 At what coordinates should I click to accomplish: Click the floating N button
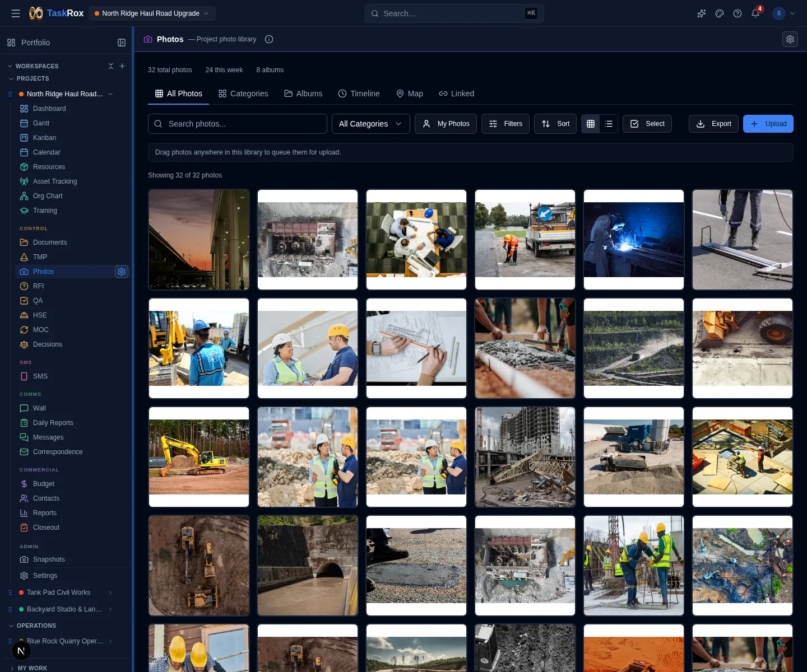click(x=21, y=651)
